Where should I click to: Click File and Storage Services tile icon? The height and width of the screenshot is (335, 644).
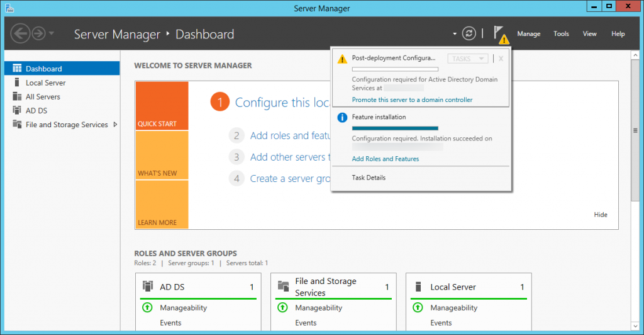pyautogui.click(x=283, y=286)
